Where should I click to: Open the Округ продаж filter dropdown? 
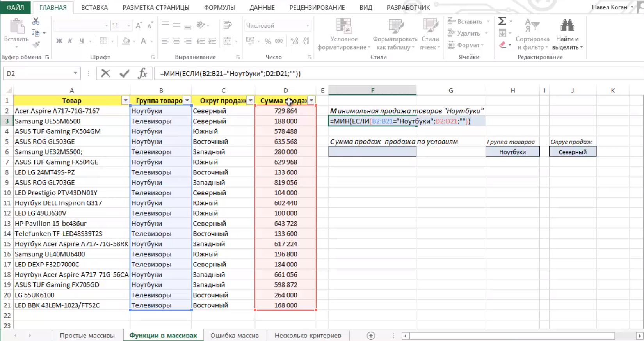point(251,101)
